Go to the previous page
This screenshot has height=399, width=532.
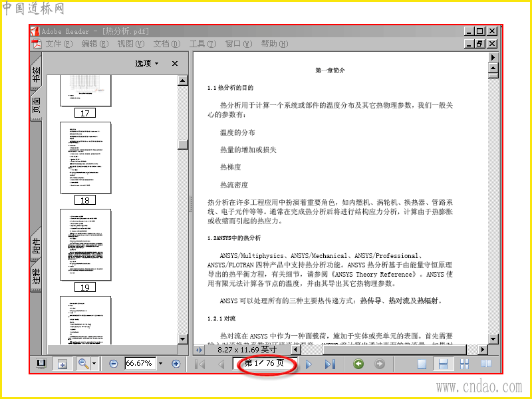[x=221, y=364]
